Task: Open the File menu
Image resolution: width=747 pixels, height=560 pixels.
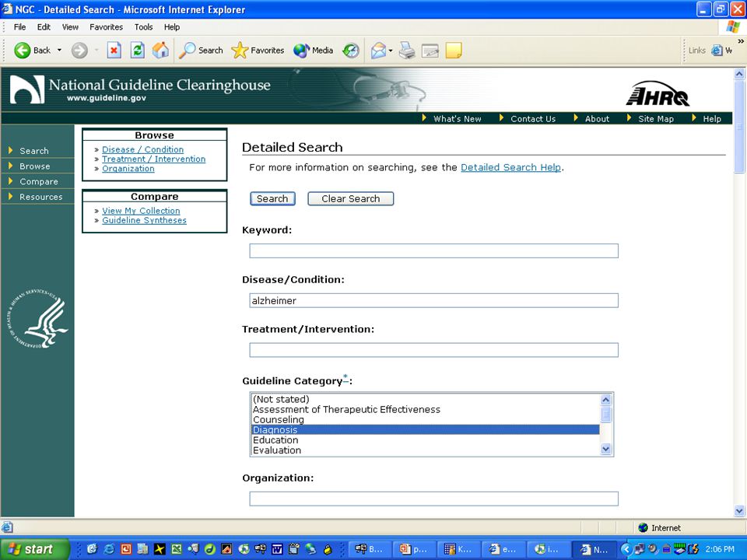Action: pos(19,27)
